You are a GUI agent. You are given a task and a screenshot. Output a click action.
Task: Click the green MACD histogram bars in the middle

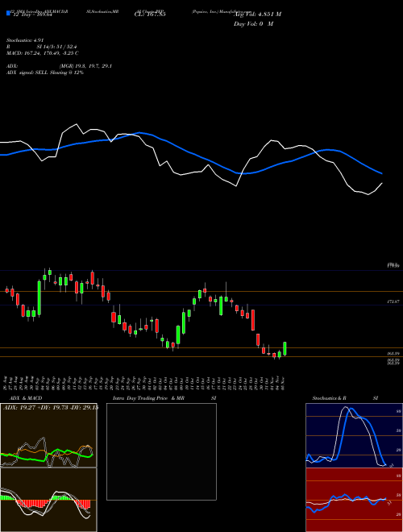click(60, 497)
